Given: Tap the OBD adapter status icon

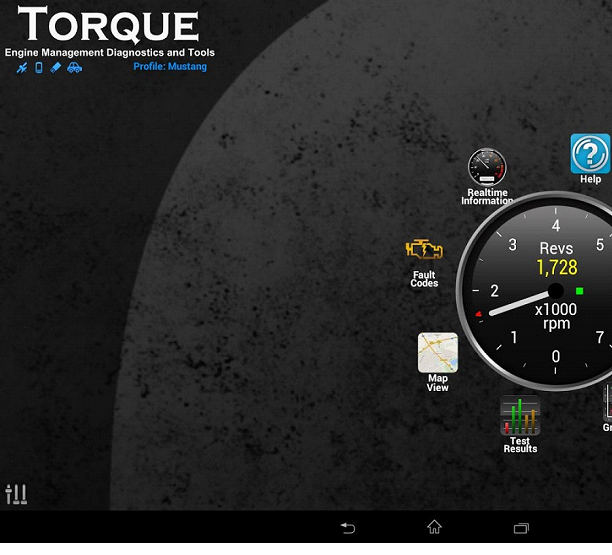Looking at the screenshot, I should point(55,68).
